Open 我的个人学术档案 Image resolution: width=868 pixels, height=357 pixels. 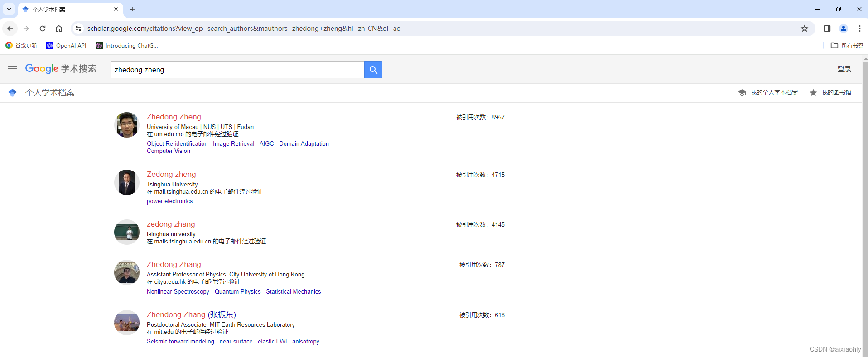point(768,92)
